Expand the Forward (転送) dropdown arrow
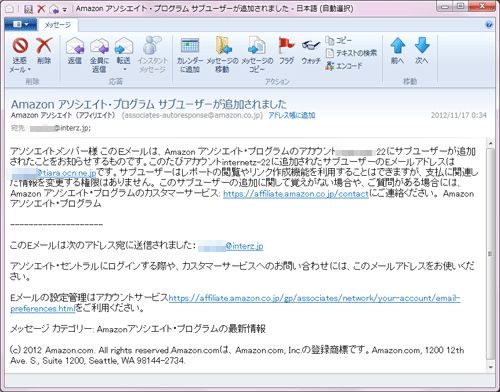This screenshot has width=500, height=392. [x=125, y=69]
